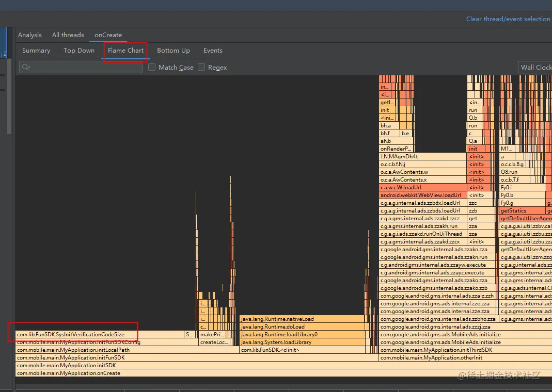Select c.g.a.gms.internal.ads.zzakh.run frame
Viewport: 552px width, 392px height.
pos(422,226)
